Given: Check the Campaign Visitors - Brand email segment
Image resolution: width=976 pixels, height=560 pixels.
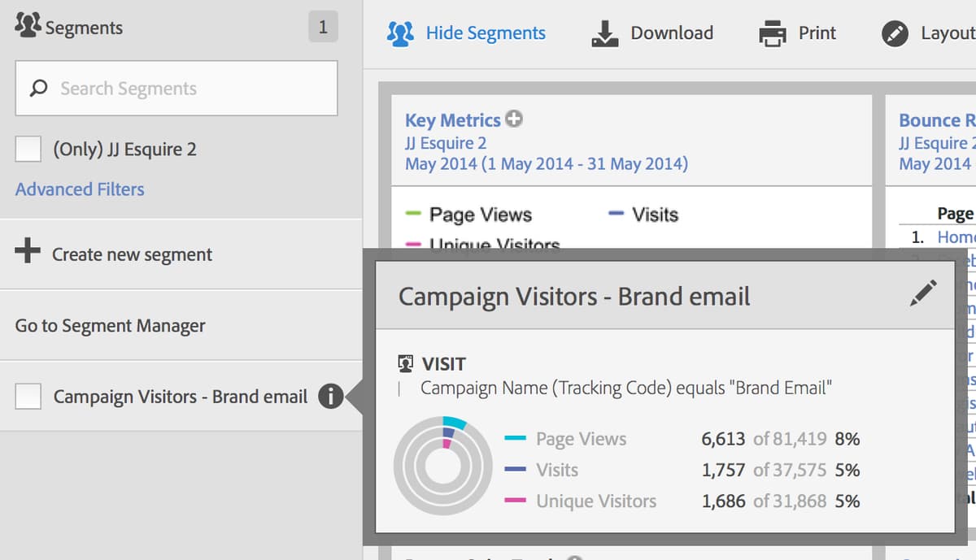Looking at the screenshot, I should point(28,397).
